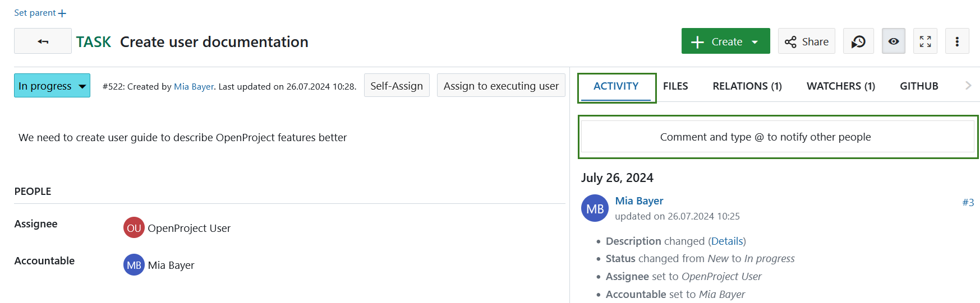This screenshot has width=980, height=303.
Task: Switch to the Files tab
Action: tap(675, 86)
